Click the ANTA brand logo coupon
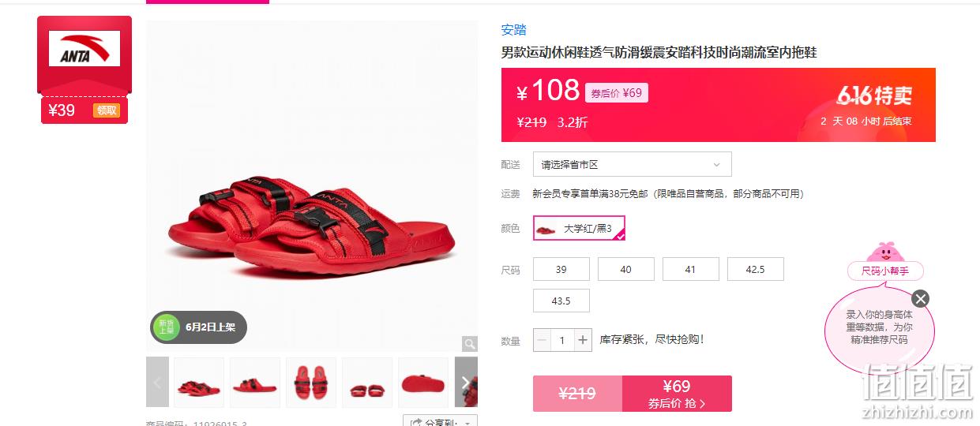The height and width of the screenshot is (426, 980). pyautogui.click(x=84, y=48)
